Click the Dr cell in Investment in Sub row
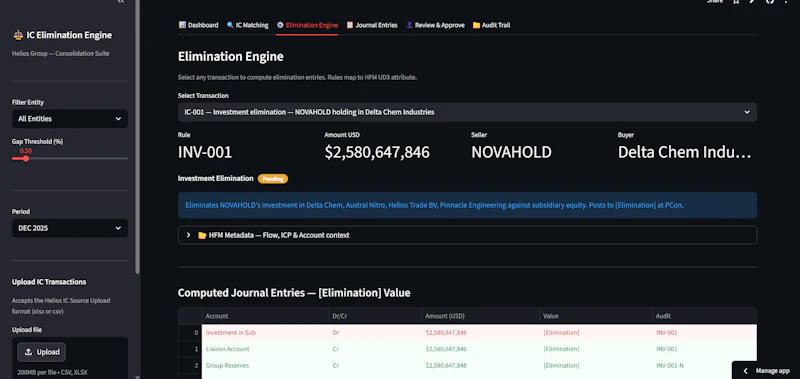800x379 pixels. tap(375, 333)
